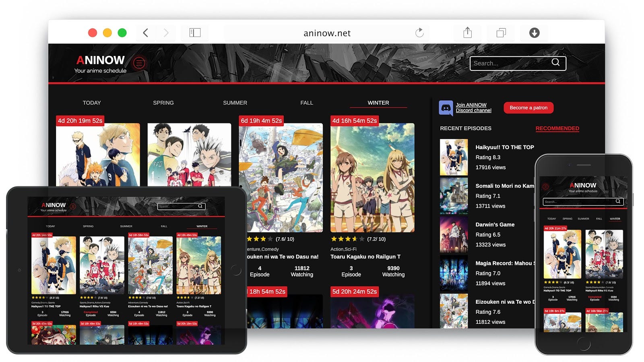Image resolution: width=644 pixels, height=362 pixels.
Task: Switch to the TODAY tab in the browser window
Action: click(92, 103)
